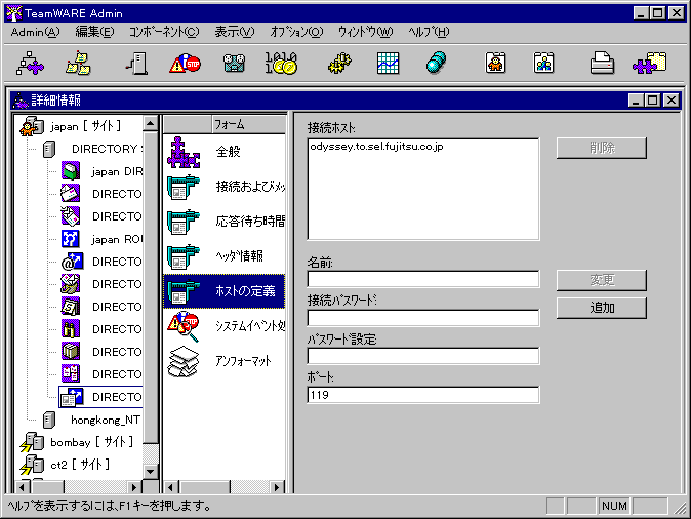Select the bombay [サイト] tree node
This screenshot has height=519, width=691.
(x=91, y=442)
